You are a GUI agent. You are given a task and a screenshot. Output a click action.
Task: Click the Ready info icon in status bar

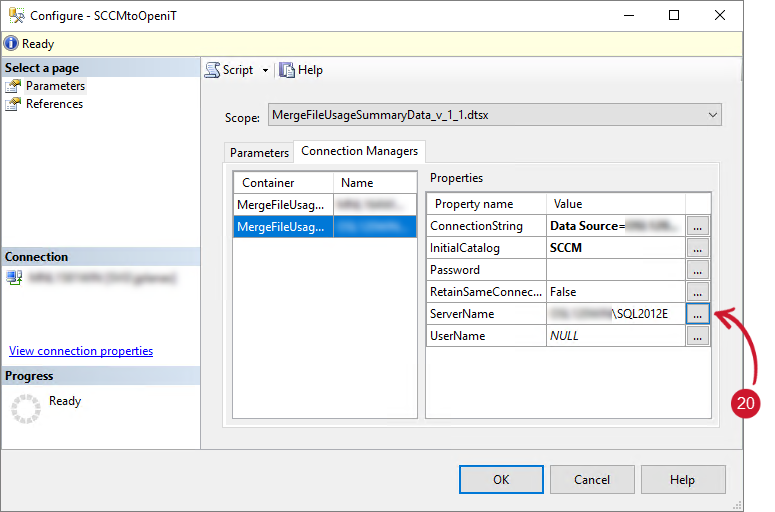click(x=11, y=43)
